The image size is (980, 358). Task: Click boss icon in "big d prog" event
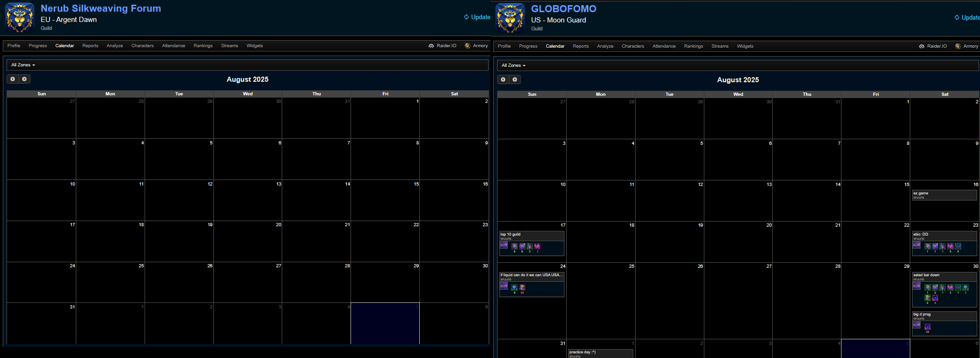click(928, 327)
